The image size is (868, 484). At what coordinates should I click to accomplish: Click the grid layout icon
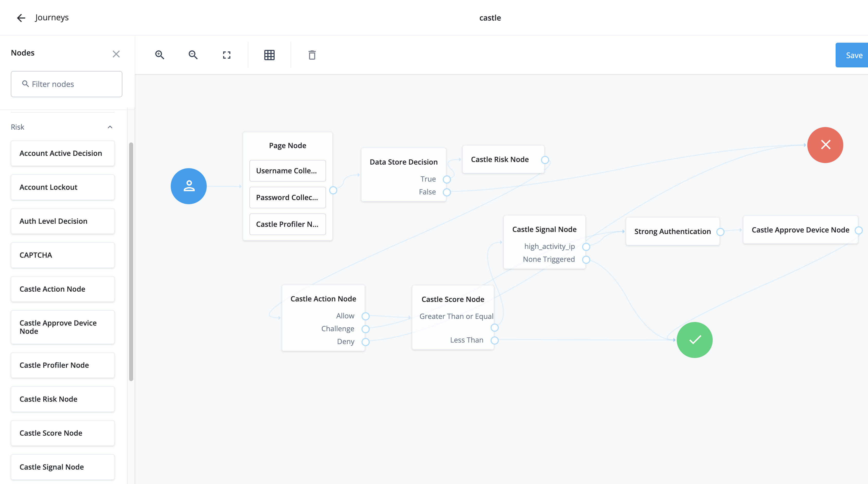(269, 55)
